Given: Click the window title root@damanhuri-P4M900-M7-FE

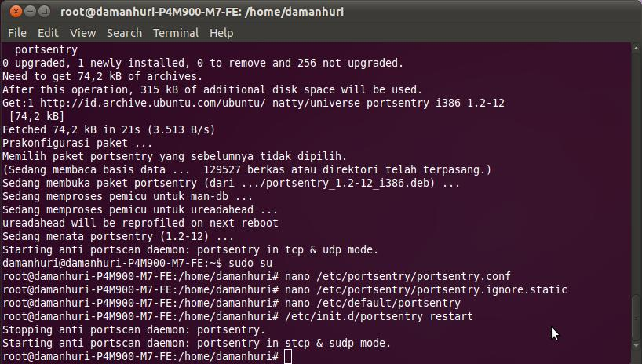Looking at the screenshot, I should [x=202, y=12].
